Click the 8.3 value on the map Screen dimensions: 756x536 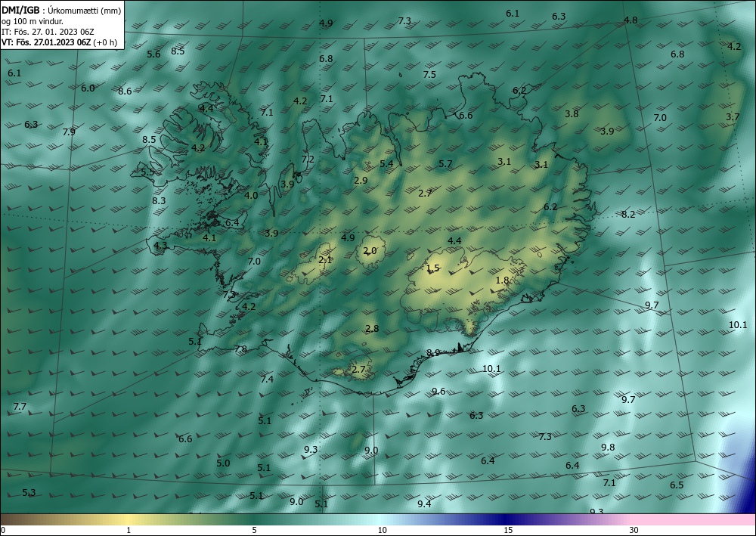point(159,201)
